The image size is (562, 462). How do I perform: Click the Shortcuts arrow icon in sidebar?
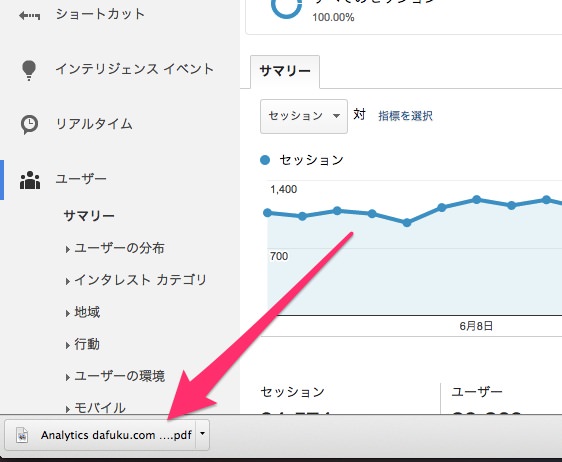29,15
